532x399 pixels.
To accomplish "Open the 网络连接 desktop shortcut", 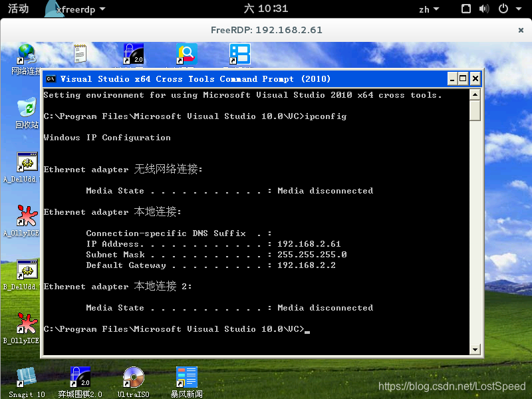I will 27,59.
